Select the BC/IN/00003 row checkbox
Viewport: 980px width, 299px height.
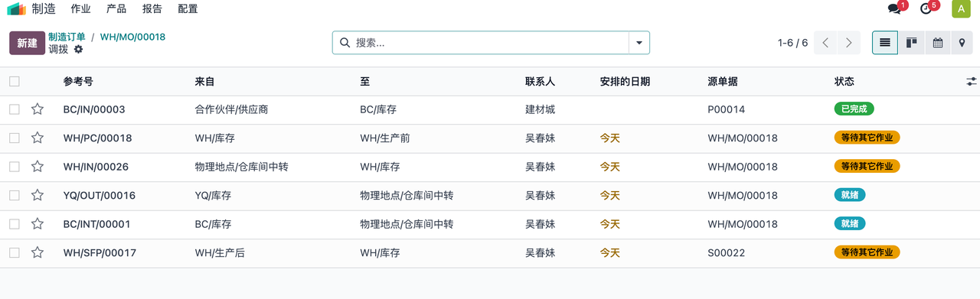click(15, 109)
